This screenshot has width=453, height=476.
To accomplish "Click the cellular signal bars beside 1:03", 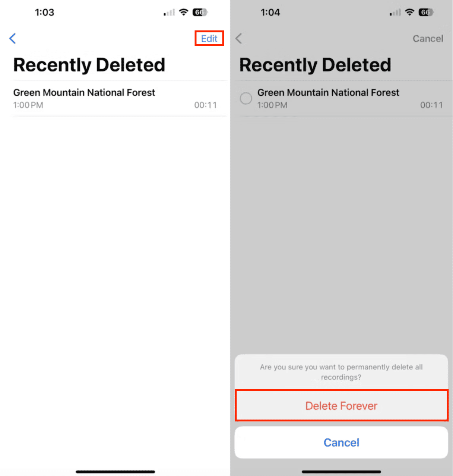I will [x=169, y=13].
